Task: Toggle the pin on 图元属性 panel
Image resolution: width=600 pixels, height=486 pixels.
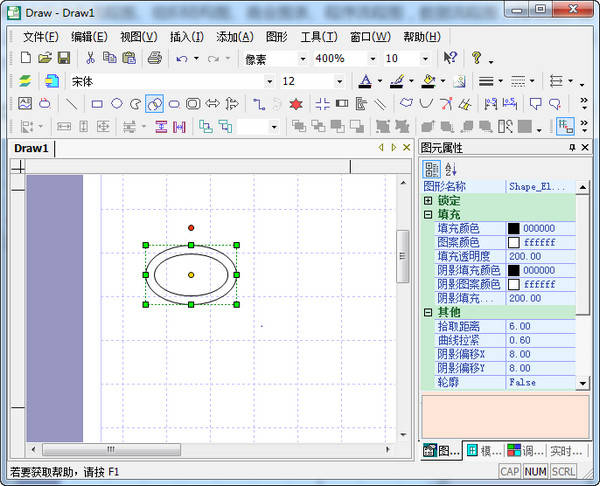Action: click(x=572, y=148)
